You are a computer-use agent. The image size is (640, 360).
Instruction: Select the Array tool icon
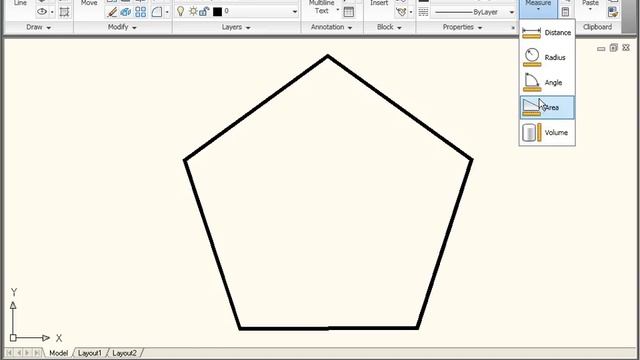click(140, 12)
